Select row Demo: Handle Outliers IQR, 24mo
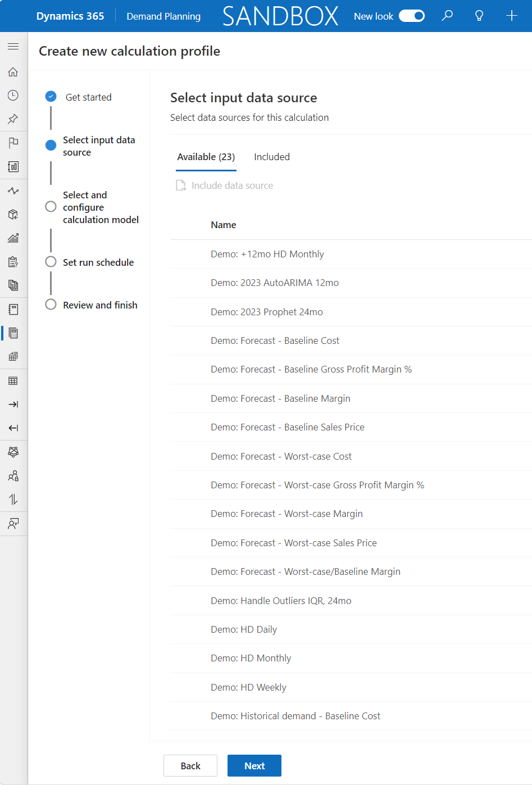This screenshot has height=785, width=532. pos(351,601)
